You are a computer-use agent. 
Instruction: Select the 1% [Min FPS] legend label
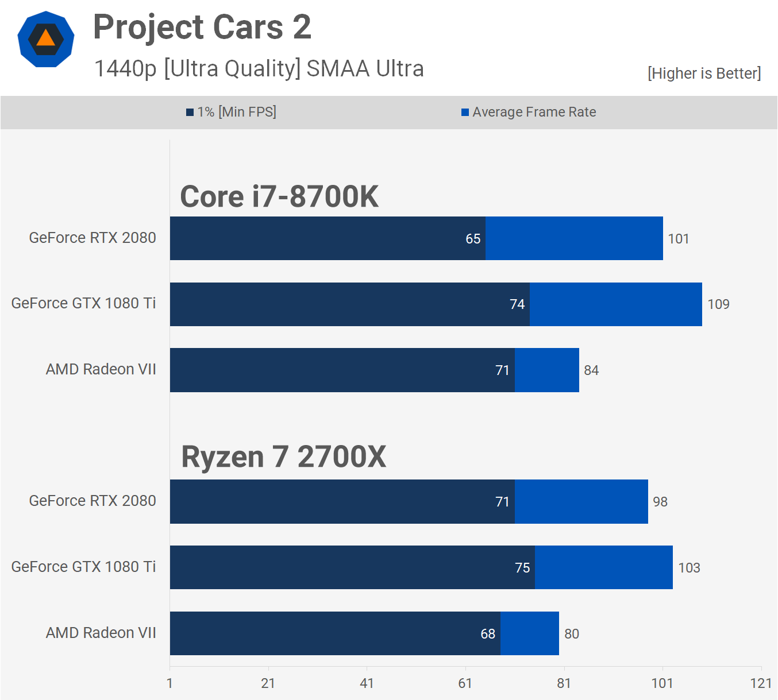point(237,112)
